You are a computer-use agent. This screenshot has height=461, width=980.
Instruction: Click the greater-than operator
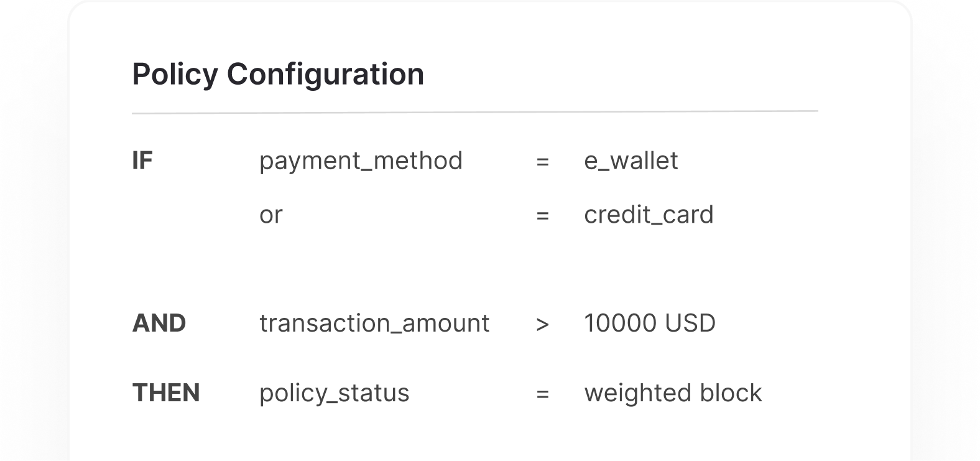[542, 324]
